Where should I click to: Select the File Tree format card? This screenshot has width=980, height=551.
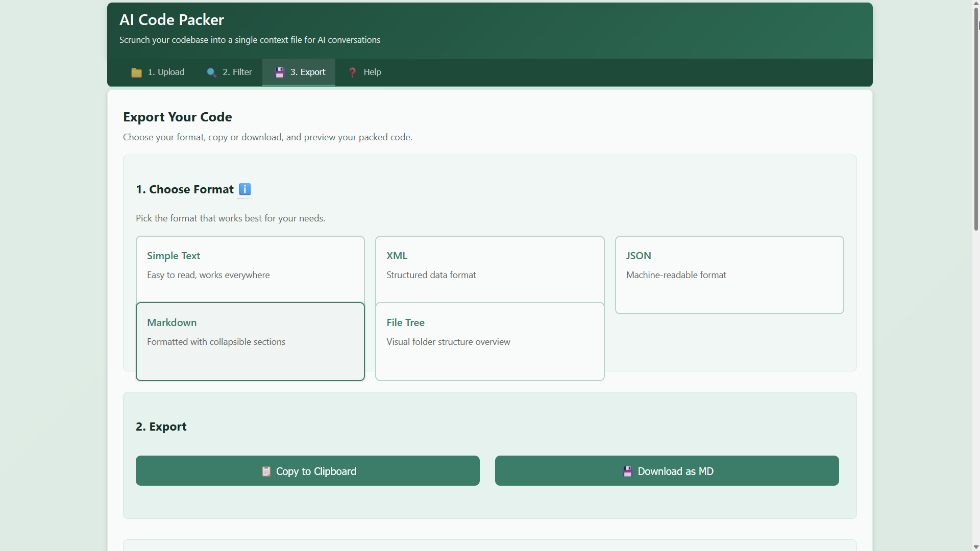(489, 341)
